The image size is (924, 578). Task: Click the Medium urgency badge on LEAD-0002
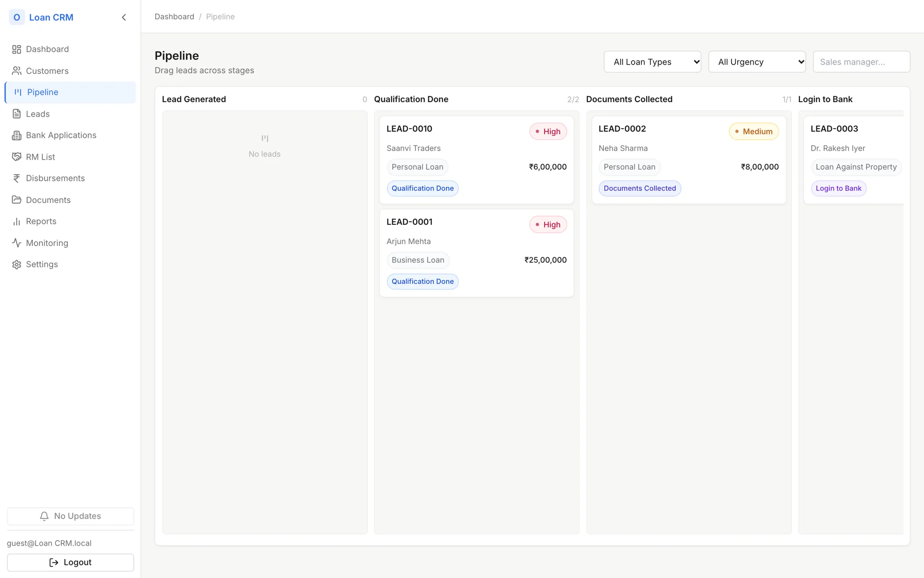point(754,131)
